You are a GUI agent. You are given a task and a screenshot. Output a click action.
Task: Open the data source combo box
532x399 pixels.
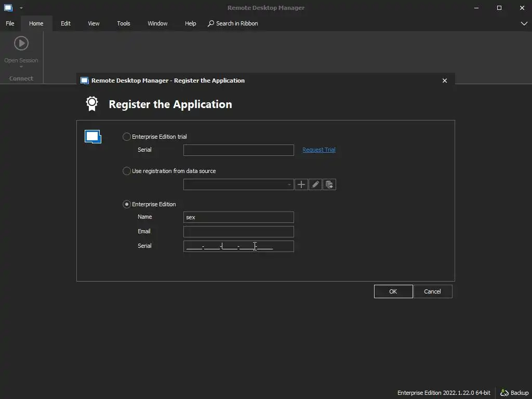click(x=238, y=184)
